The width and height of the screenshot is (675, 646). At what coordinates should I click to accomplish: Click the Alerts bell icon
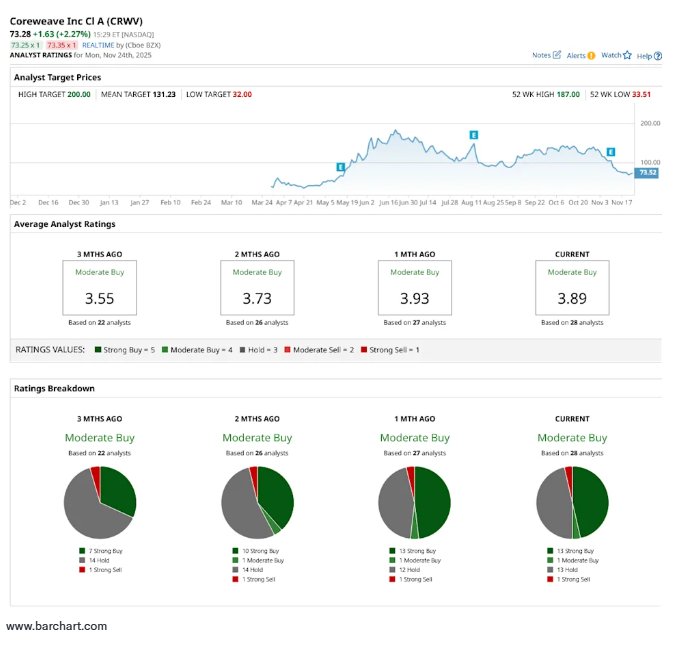tap(591, 55)
